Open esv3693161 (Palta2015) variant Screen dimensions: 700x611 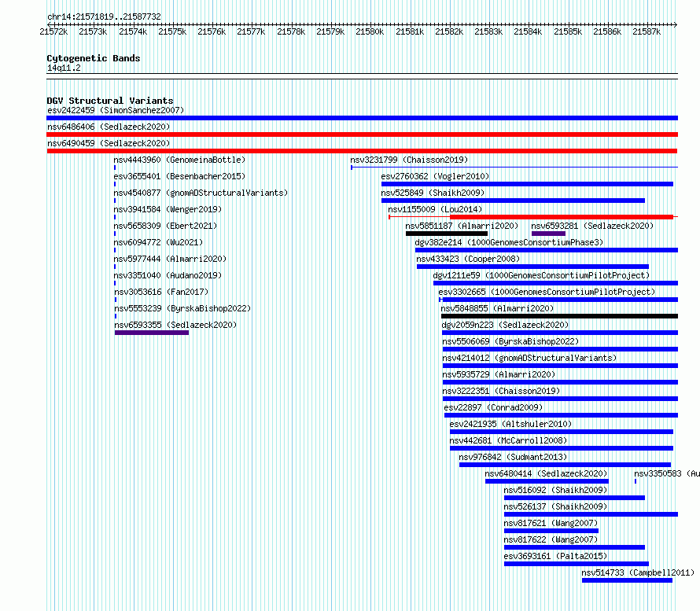click(x=555, y=556)
